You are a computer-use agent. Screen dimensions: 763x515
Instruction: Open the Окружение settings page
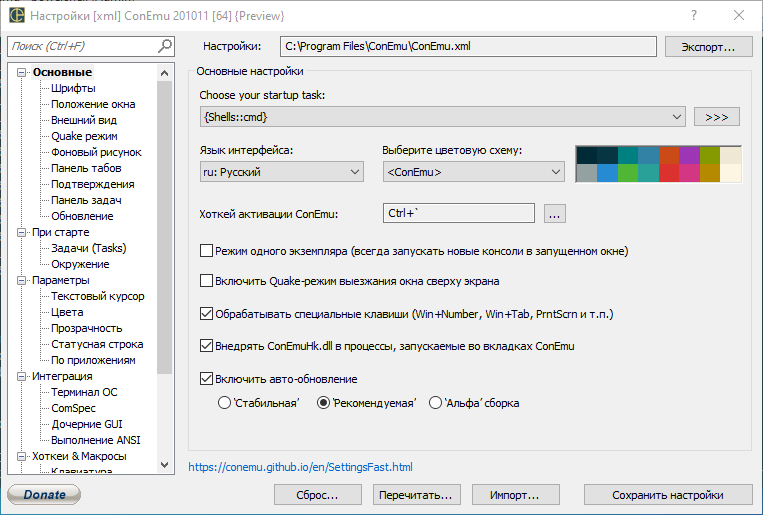pyautogui.click(x=80, y=264)
